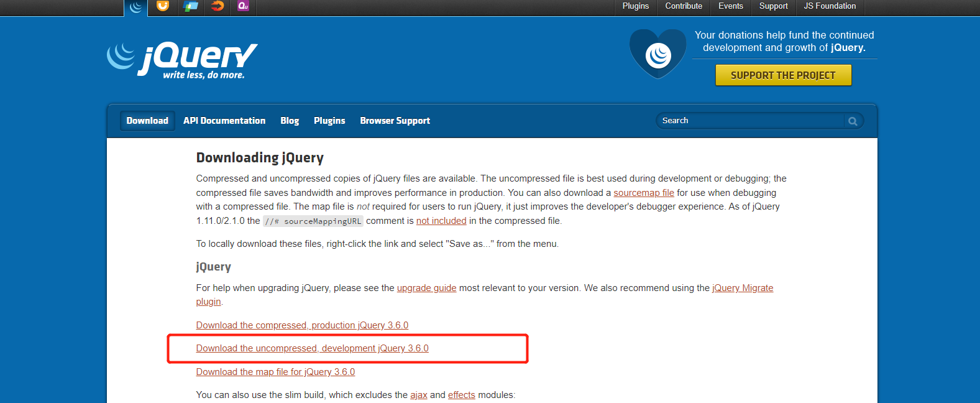Viewport: 980px width, 403px height.
Task: Download the uncompressed development jQuery 3.6.0
Action: [313, 348]
